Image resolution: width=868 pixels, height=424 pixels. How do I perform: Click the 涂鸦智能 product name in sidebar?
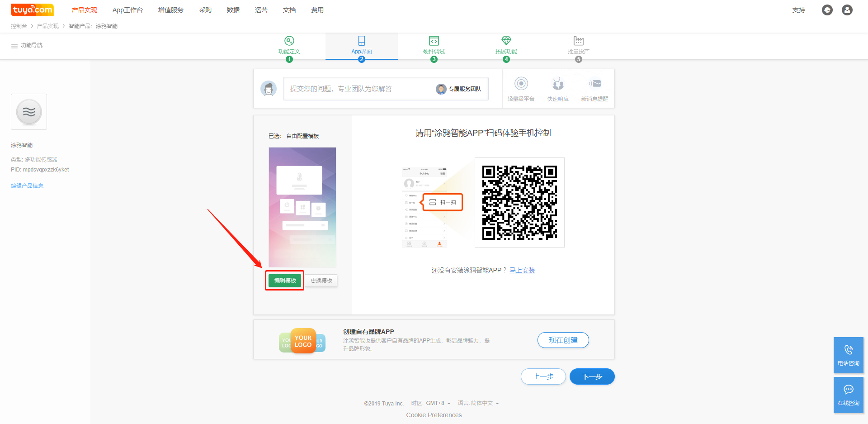click(x=22, y=145)
